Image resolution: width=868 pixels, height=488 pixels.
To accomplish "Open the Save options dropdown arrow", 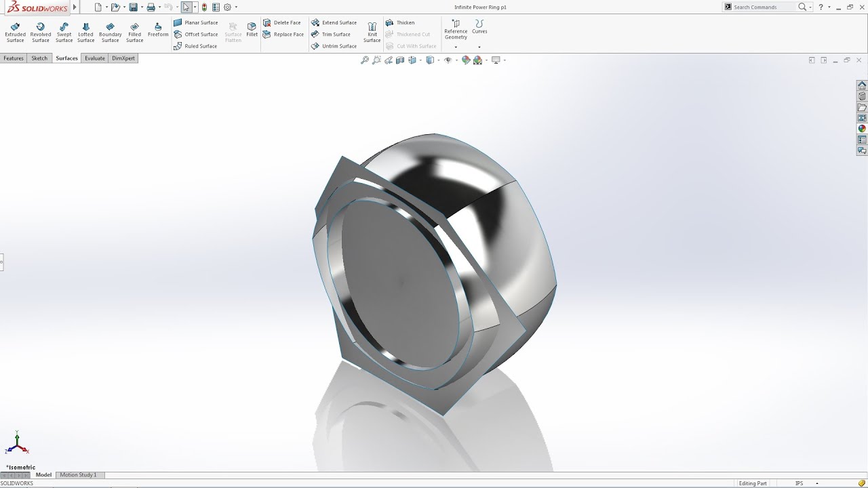I will pos(142,7).
